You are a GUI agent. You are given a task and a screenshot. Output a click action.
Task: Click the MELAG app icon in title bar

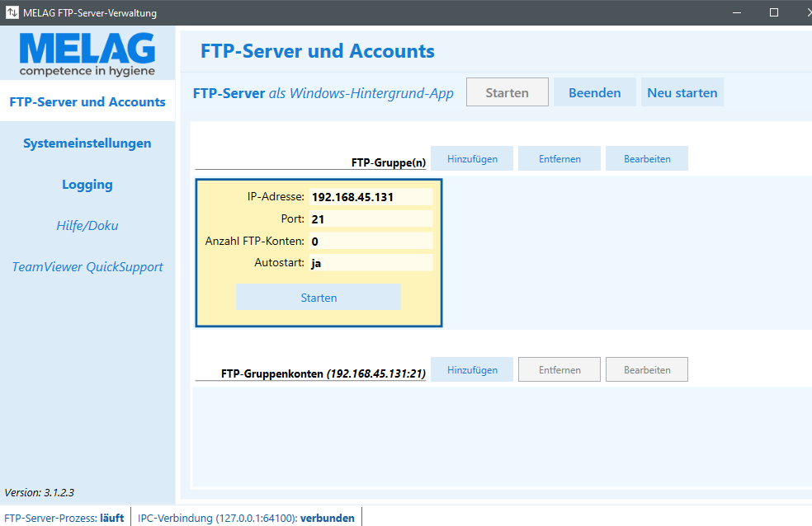(12, 12)
